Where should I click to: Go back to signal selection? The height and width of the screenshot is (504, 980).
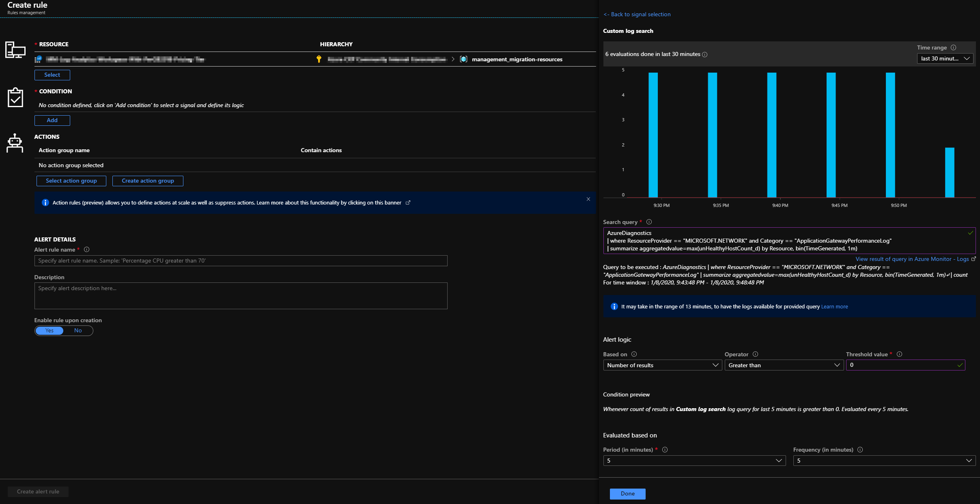[x=637, y=14]
